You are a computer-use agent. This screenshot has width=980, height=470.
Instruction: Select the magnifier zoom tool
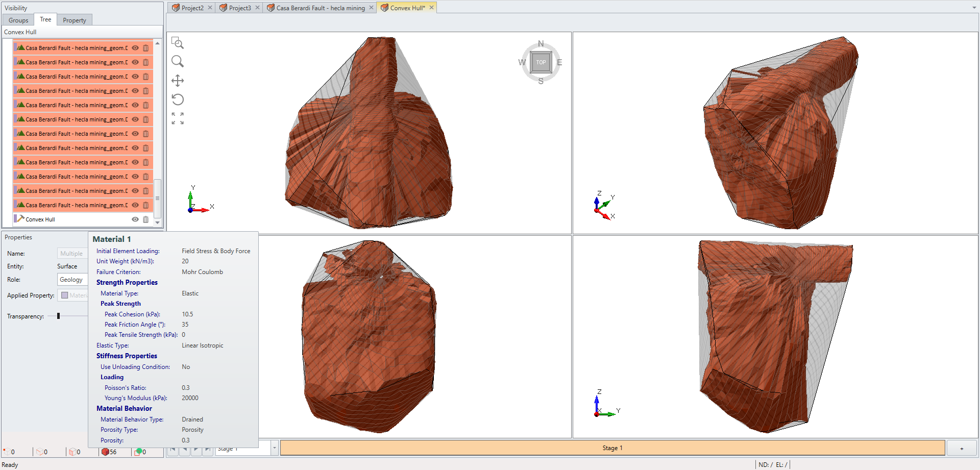click(177, 62)
